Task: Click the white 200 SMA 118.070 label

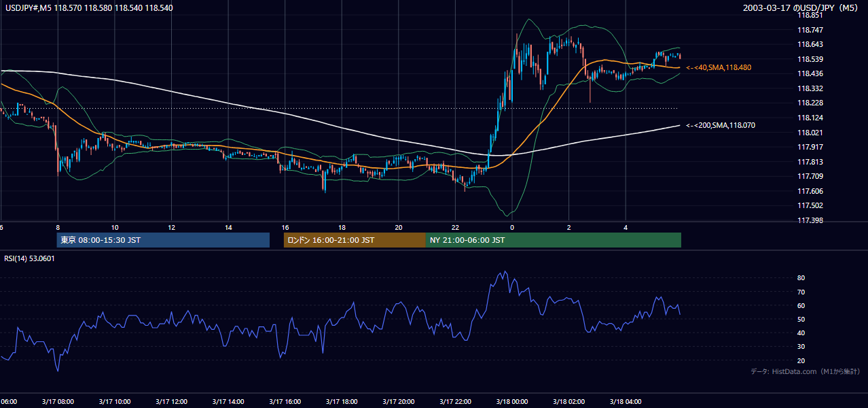Action: coord(721,125)
